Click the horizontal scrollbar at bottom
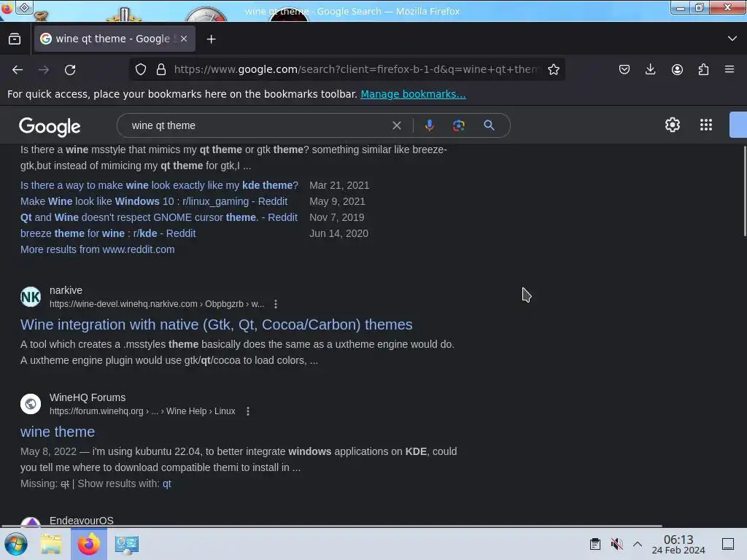The height and width of the screenshot is (560, 747). pos(332,526)
